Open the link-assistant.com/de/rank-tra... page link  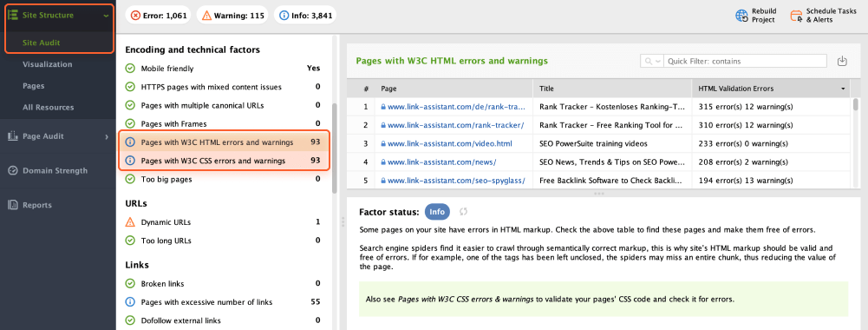click(x=456, y=107)
